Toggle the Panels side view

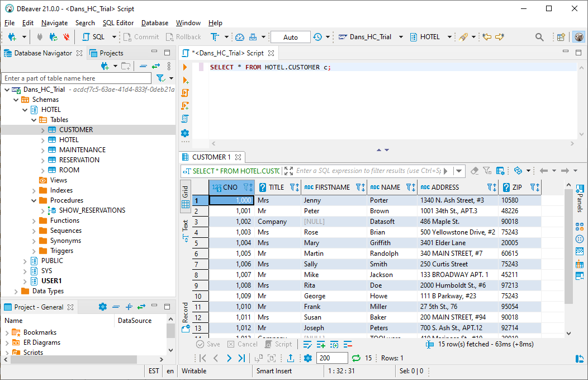580,198
